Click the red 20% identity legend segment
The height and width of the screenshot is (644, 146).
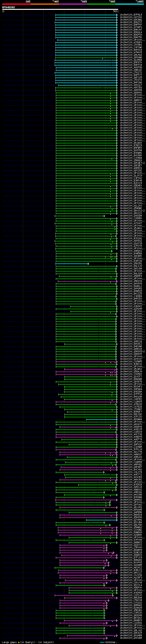(16, 4)
